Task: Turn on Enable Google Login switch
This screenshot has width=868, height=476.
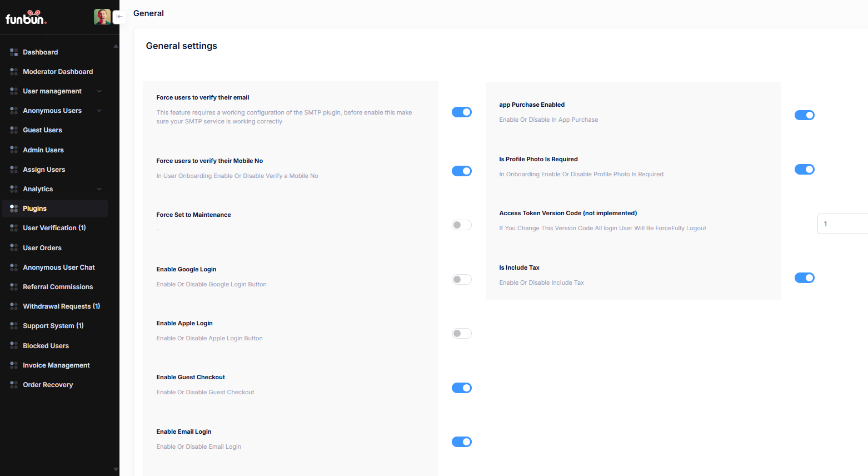Action: tap(461, 280)
